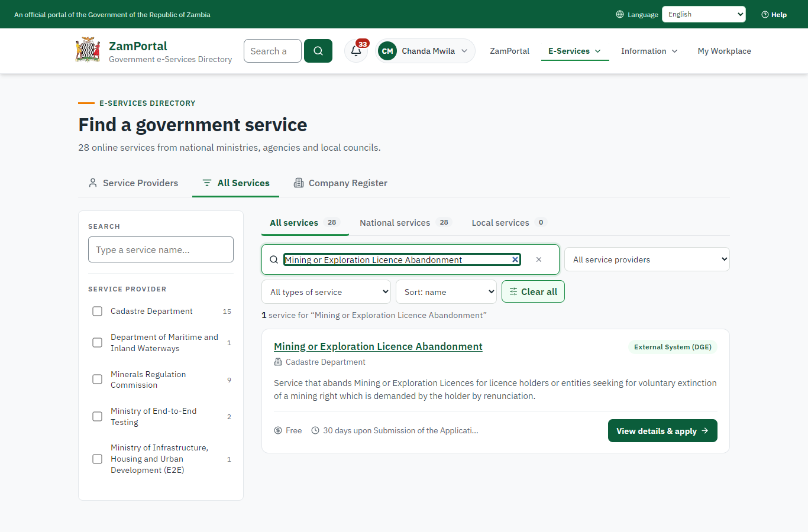Click the Help question mark icon
Image resolution: width=808 pixels, height=532 pixels.
(x=765, y=15)
